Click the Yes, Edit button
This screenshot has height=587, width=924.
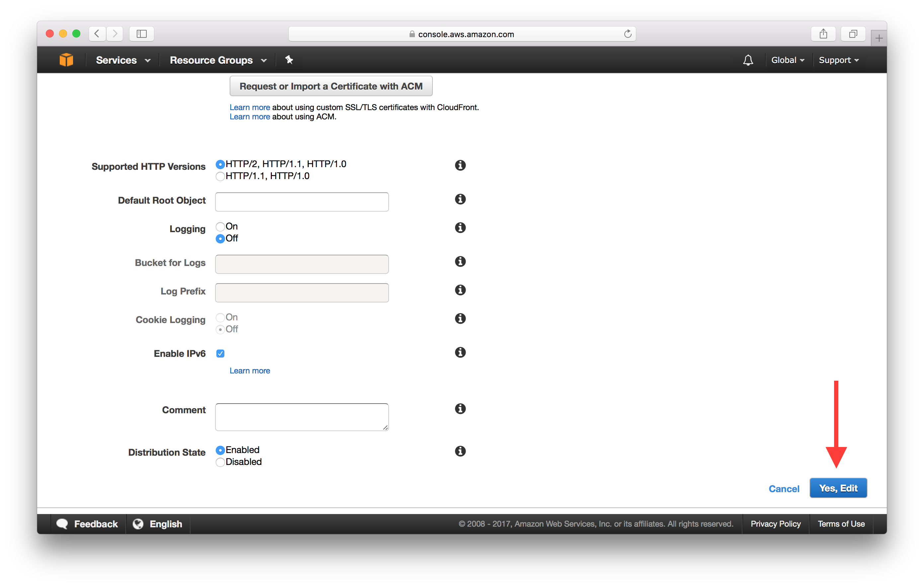click(x=838, y=488)
